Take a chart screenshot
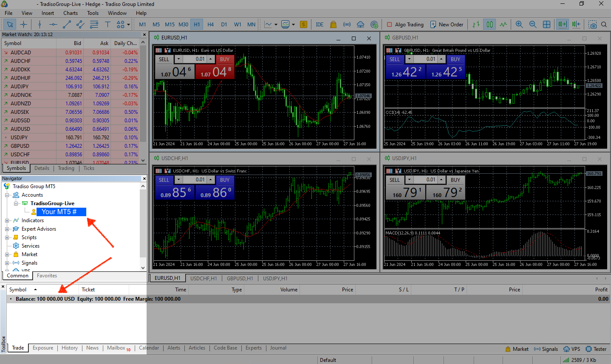 pos(592,24)
